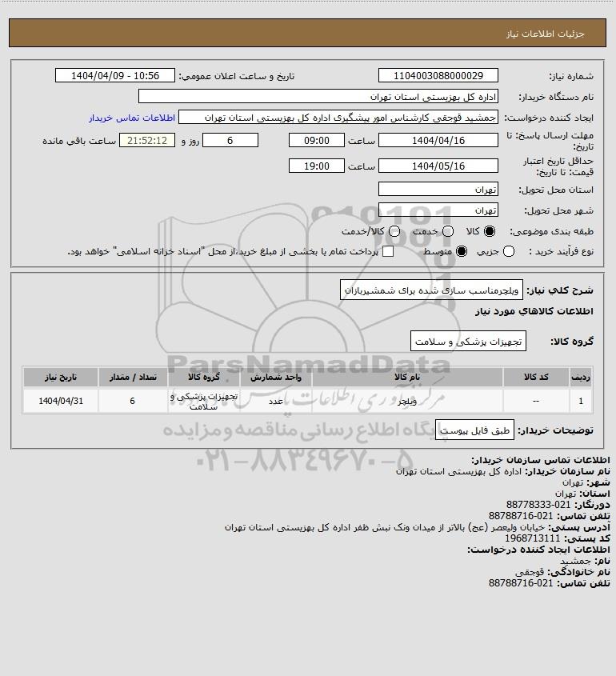Click the نام کالا column header
The height and width of the screenshot is (676, 616).
click(x=407, y=378)
